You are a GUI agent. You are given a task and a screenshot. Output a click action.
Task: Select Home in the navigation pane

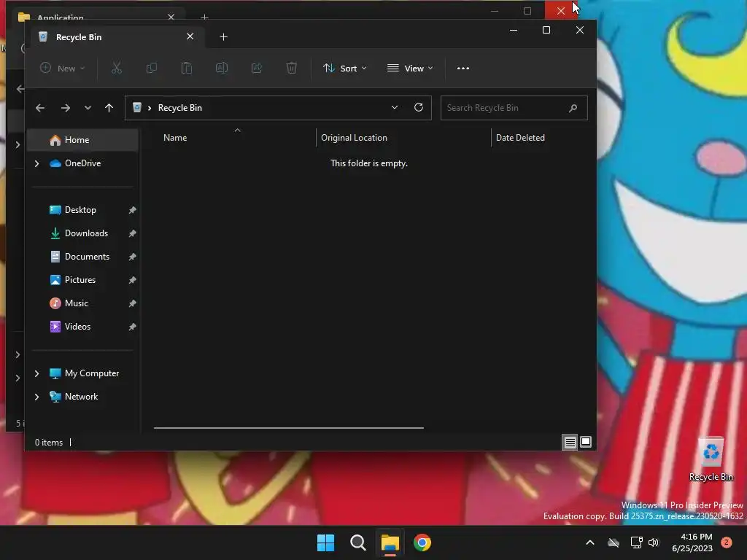point(83,140)
